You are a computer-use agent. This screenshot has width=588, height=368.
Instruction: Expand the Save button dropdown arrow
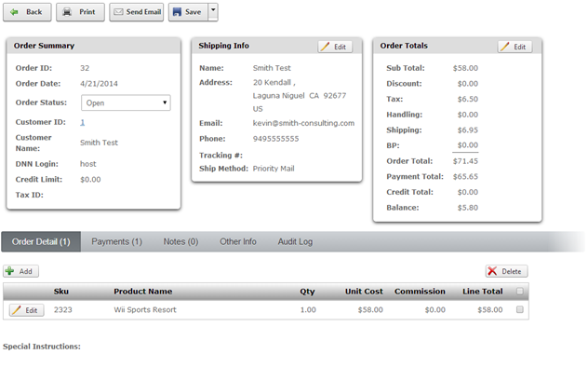tap(213, 12)
